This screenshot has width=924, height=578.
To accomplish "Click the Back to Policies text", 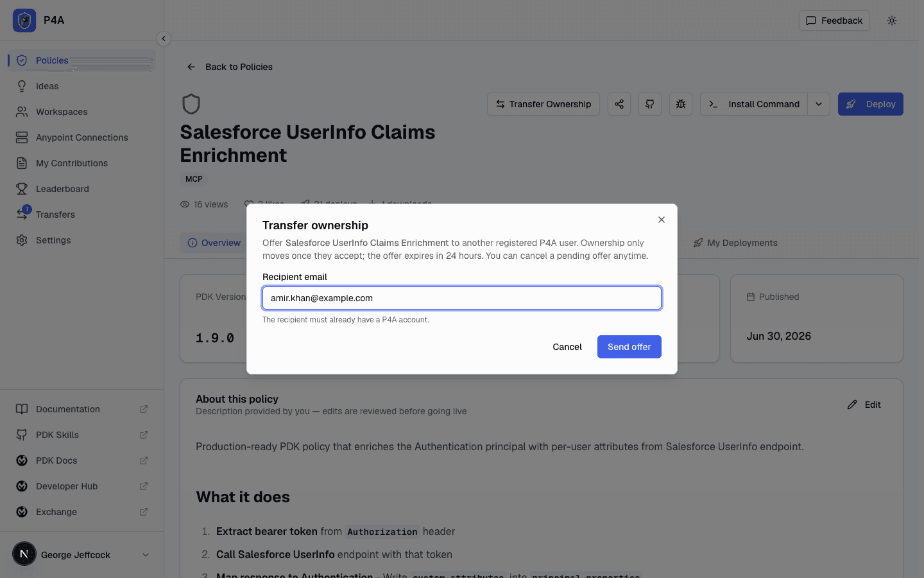I will [239, 67].
